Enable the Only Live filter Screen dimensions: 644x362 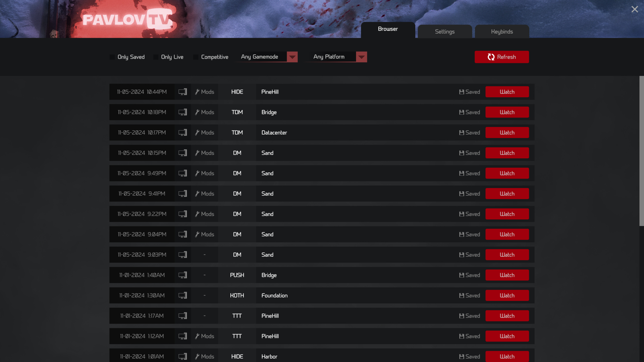(x=156, y=57)
